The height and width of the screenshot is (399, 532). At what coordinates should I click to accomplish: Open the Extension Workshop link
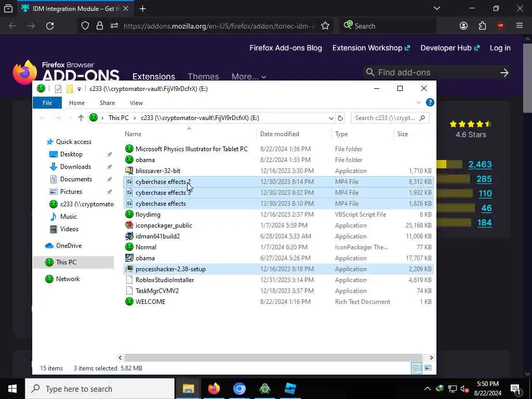tap(371, 48)
